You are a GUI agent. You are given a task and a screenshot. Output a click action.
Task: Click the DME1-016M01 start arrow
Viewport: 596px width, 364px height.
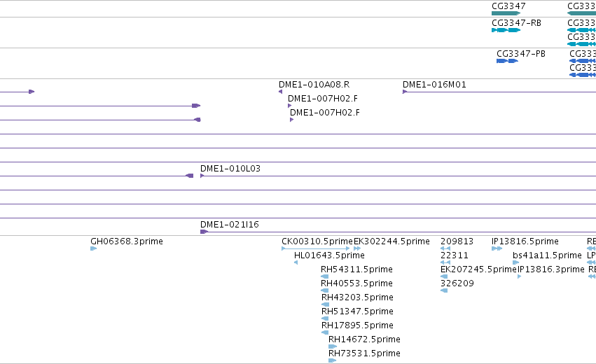coord(405,92)
